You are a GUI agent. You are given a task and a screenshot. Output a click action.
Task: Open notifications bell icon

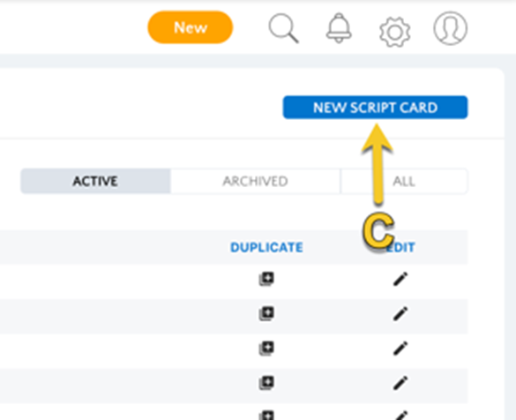pos(339,28)
